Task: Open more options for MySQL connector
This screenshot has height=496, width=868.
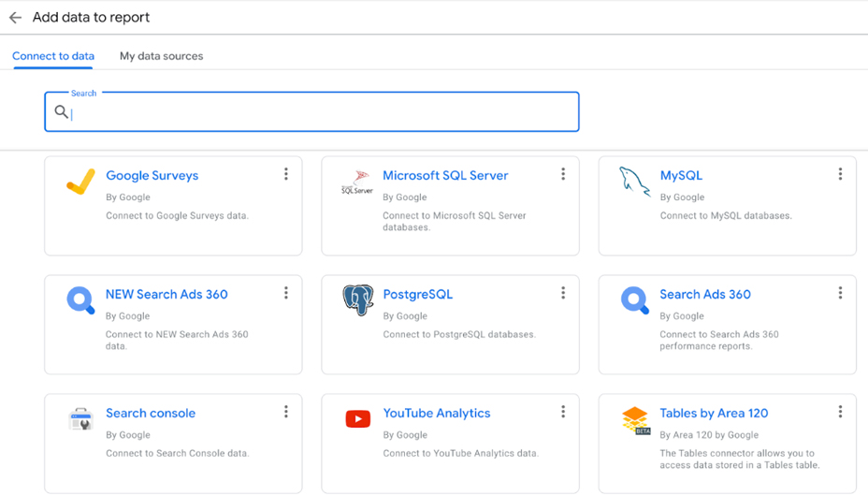Action: tap(840, 174)
